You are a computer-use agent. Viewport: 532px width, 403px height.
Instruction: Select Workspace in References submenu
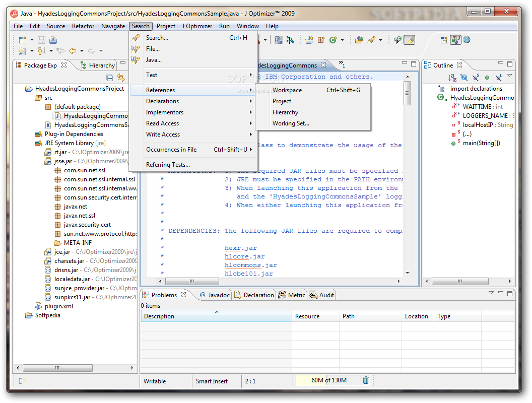click(x=313, y=90)
